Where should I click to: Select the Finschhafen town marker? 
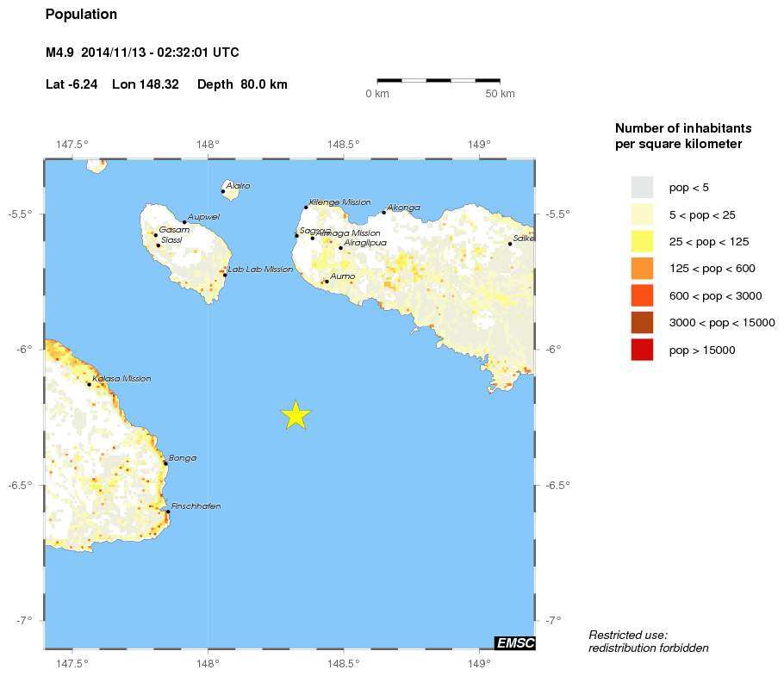pyautogui.click(x=167, y=512)
